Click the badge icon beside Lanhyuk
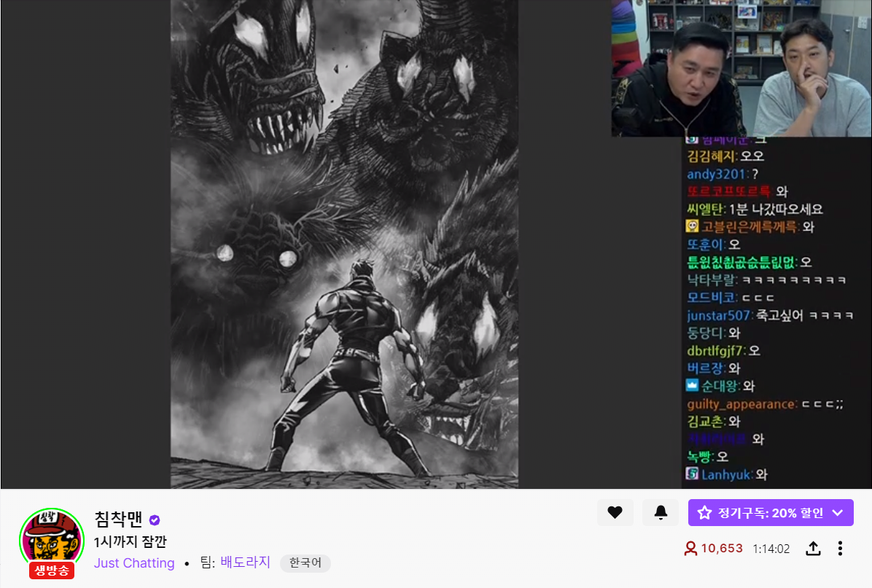The image size is (872, 588). pos(692,474)
